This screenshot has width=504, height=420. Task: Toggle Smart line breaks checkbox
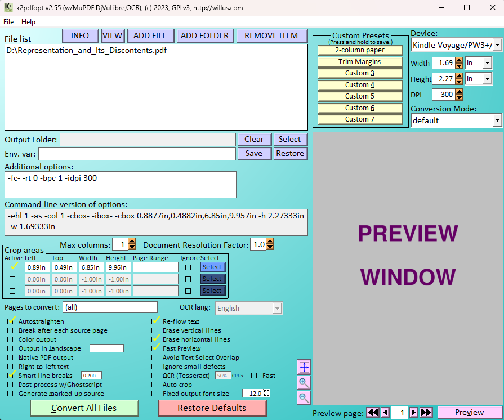[x=11, y=376]
